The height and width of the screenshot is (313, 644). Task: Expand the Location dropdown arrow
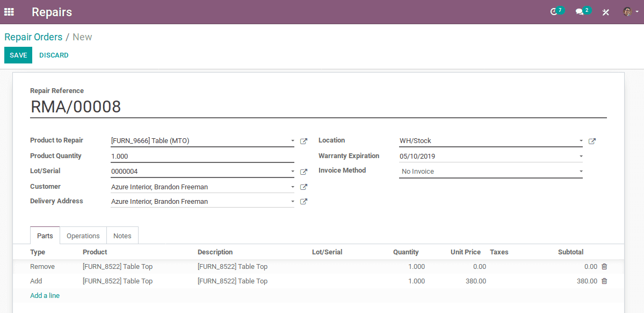581,141
